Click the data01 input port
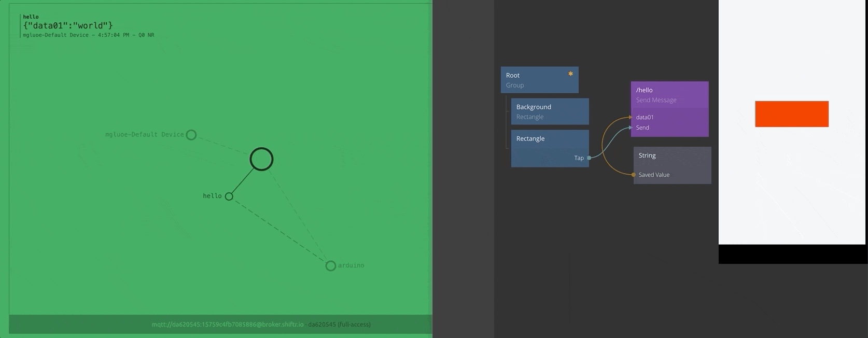Viewport: 868px width, 338px height. click(631, 117)
